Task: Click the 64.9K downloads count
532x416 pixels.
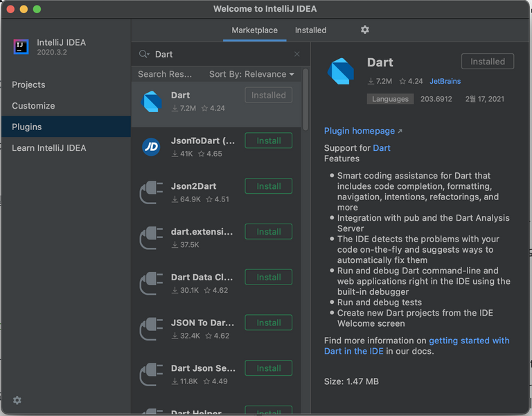Action: pos(190,199)
